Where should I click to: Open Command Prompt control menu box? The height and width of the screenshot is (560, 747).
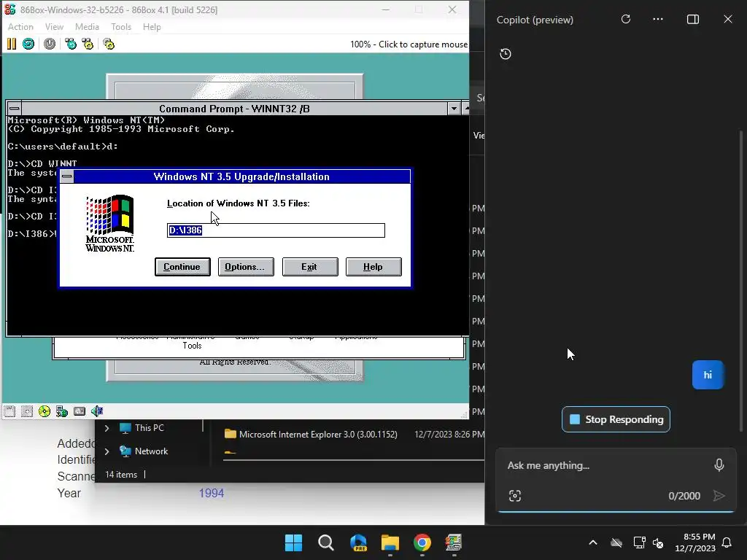pyautogui.click(x=15, y=109)
